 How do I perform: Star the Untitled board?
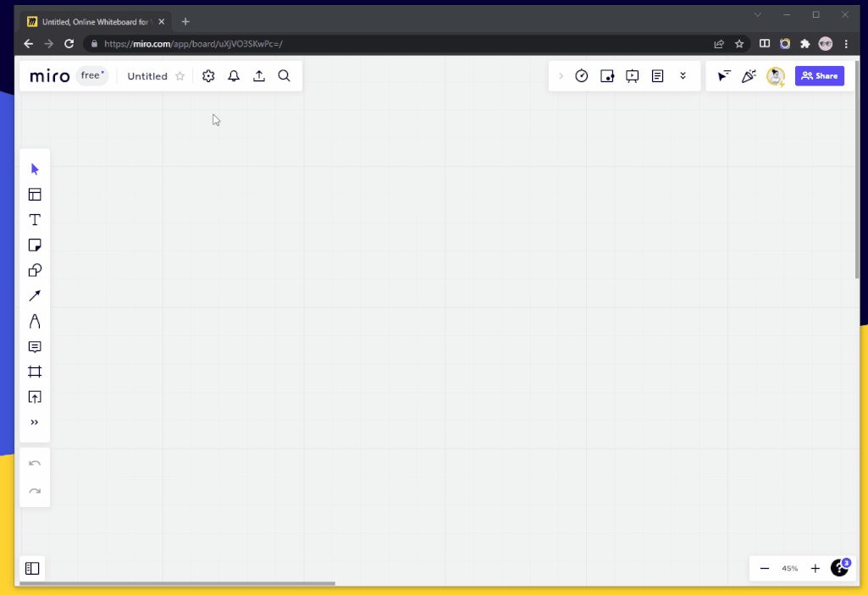[x=180, y=76]
